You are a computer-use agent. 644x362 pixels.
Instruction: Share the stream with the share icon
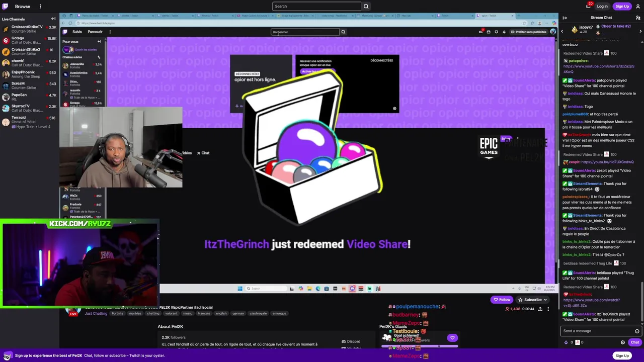point(540,309)
